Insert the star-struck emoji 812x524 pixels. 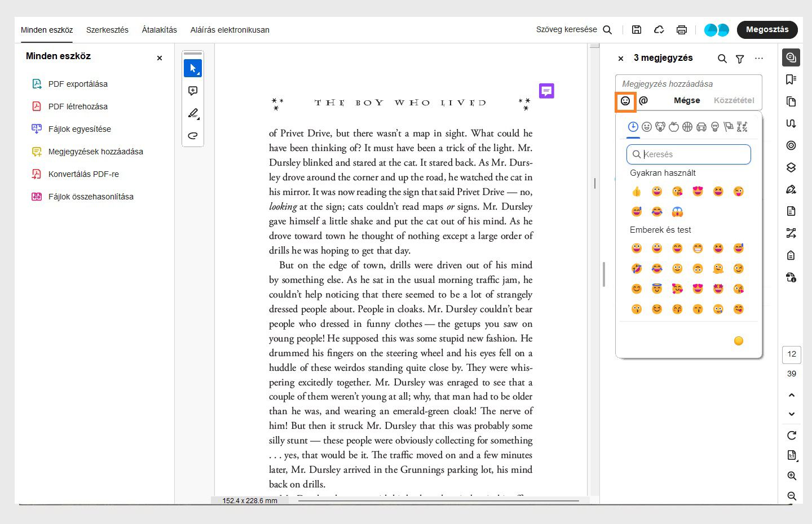click(718, 289)
